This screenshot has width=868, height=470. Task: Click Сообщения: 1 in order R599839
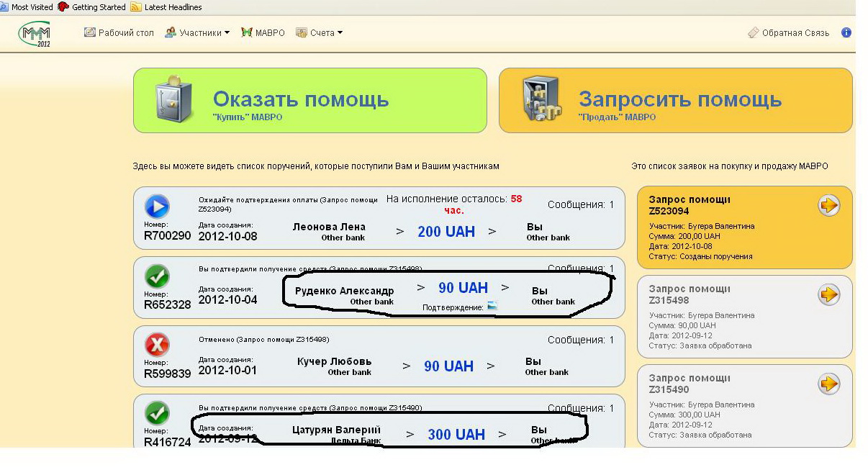tap(581, 340)
